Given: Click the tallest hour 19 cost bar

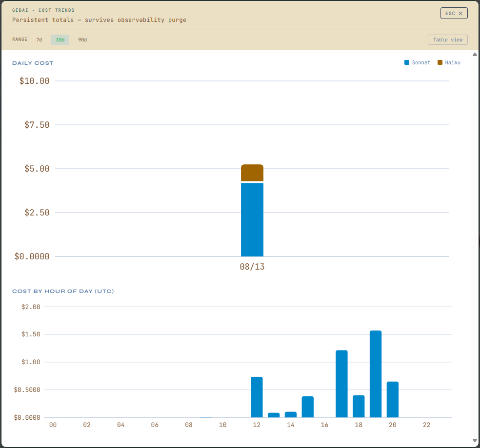Looking at the screenshot, I should coord(376,374).
